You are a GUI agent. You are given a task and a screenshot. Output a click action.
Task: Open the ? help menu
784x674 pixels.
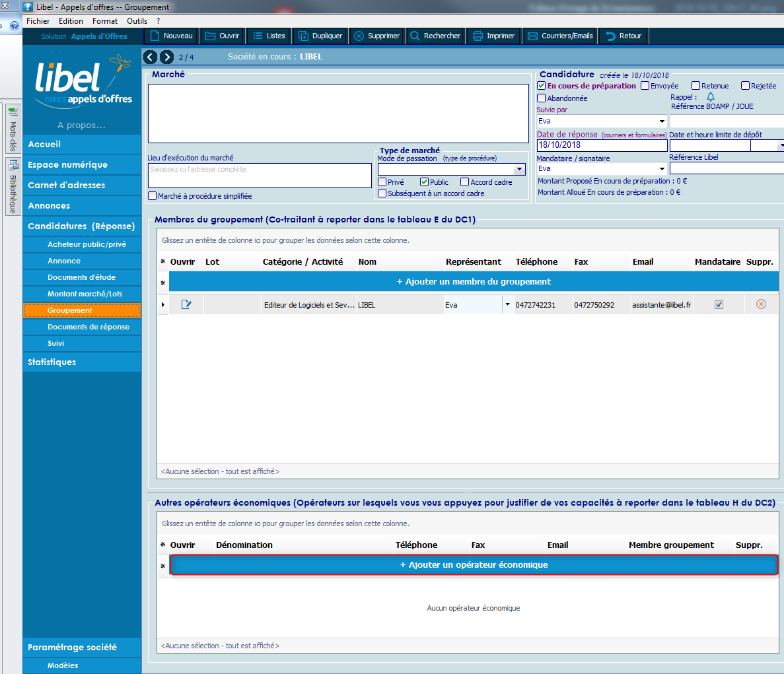point(158,21)
